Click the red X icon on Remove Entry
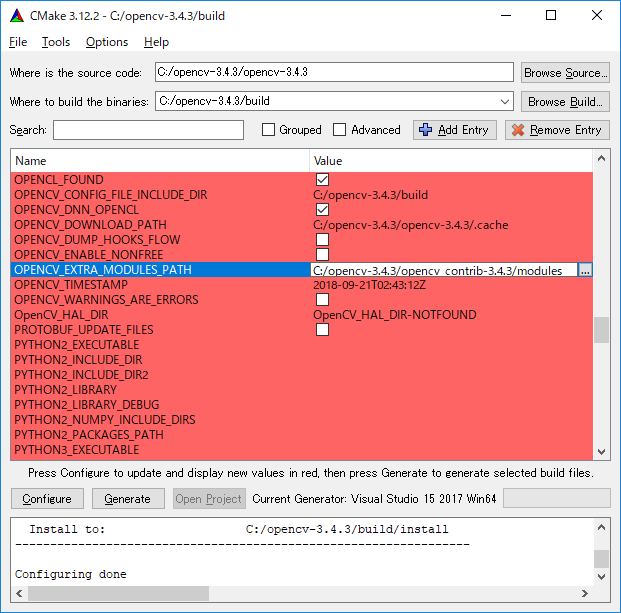Screen dimensions: 621x613 (518, 130)
